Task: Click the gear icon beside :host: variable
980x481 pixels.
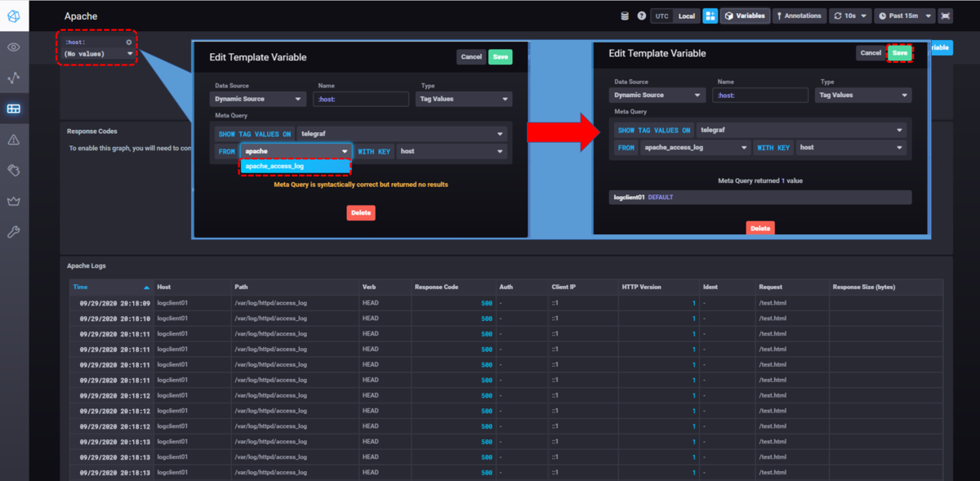Action: click(x=128, y=42)
